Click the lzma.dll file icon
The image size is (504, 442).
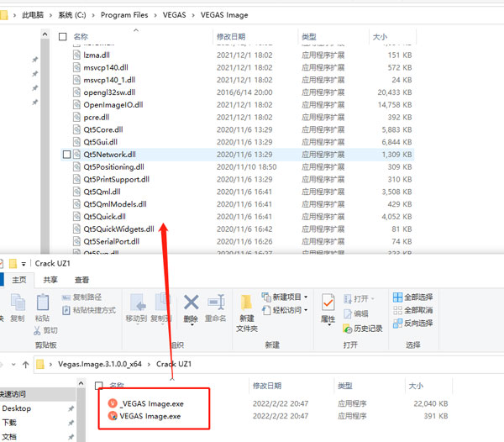[76, 55]
